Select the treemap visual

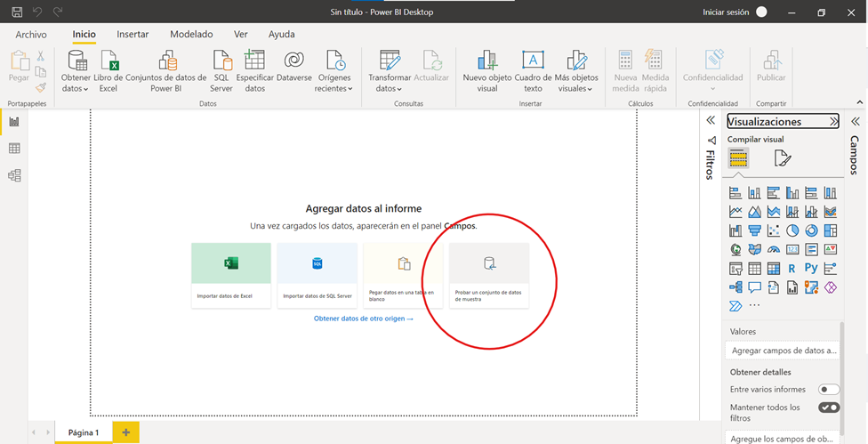pyautogui.click(x=830, y=230)
